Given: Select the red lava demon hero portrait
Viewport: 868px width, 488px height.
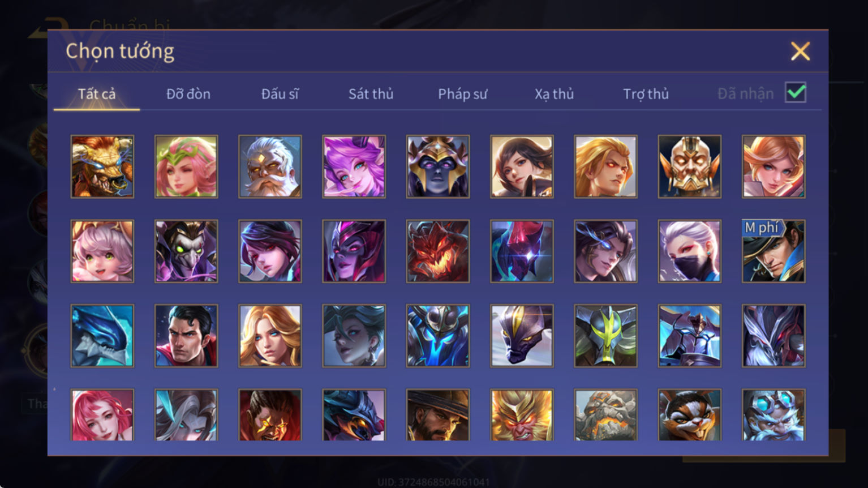Looking at the screenshot, I should pos(438,251).
